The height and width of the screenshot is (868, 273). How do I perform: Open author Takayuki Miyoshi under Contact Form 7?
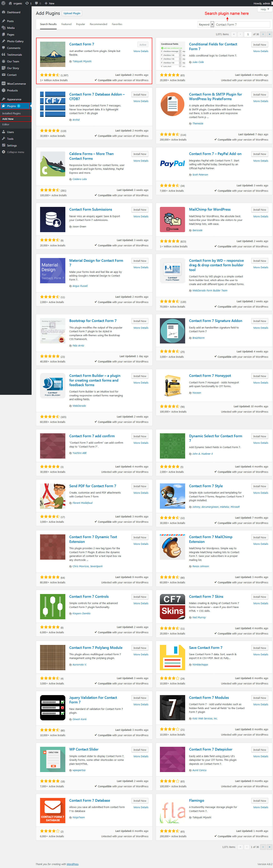[x=82, y=61]
